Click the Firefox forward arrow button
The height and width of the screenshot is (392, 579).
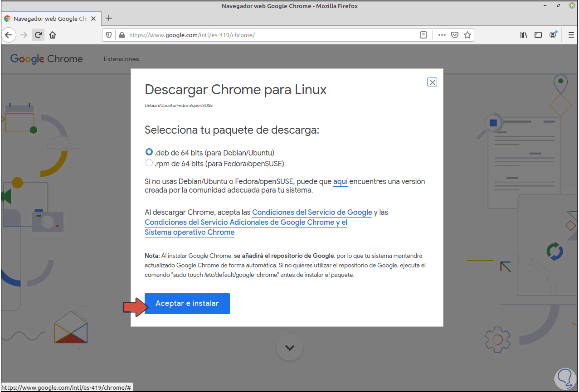click(24, 35)
